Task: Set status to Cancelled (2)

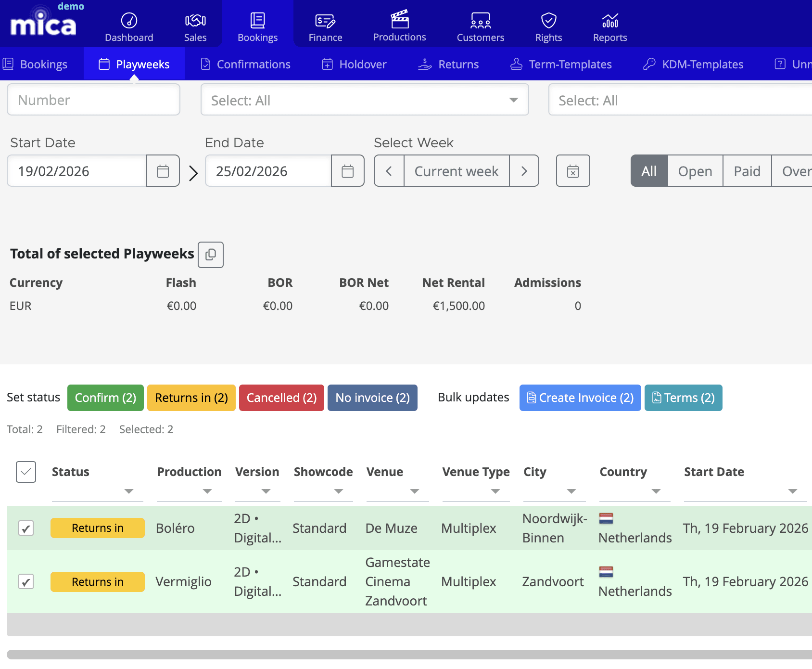Action: [281, 398]
